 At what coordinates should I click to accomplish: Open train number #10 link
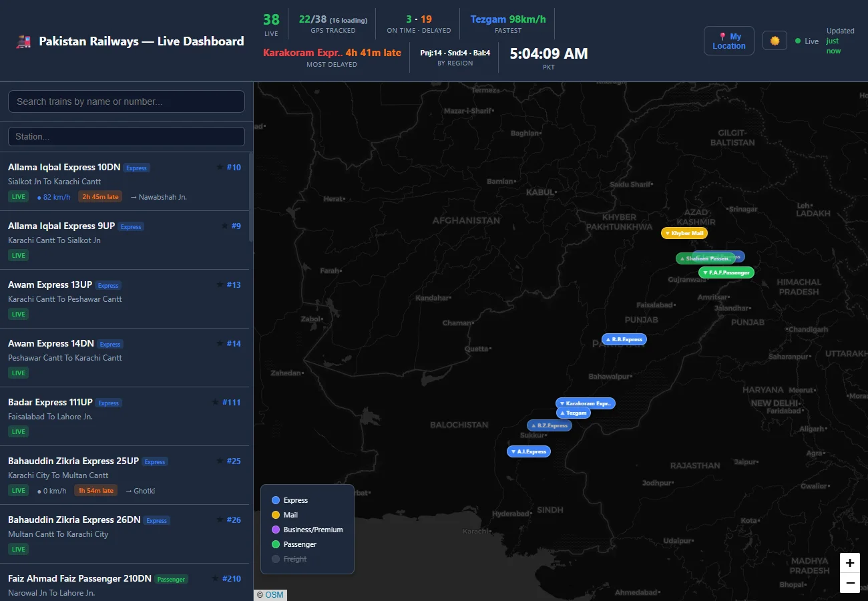pos(234,168)
